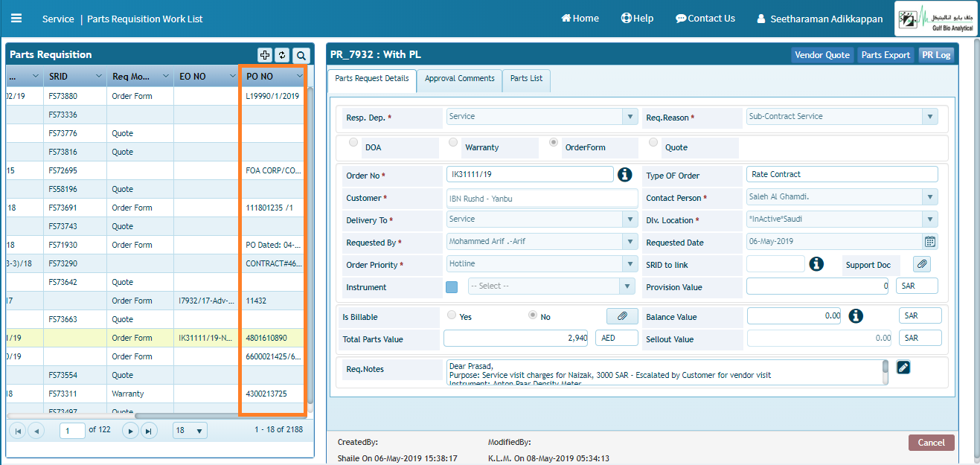Click the Vendor Quote button
This screenshot has height=465, width=980.
(x=822, y=55)
